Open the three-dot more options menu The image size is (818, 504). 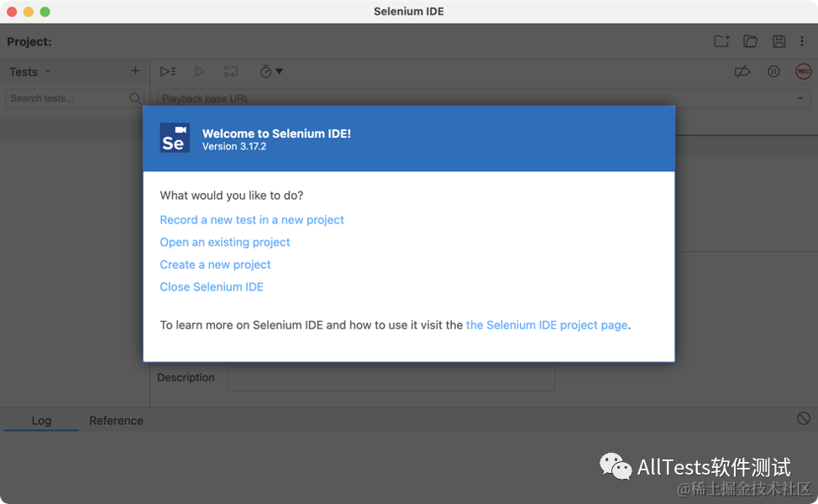pos(802,41)
